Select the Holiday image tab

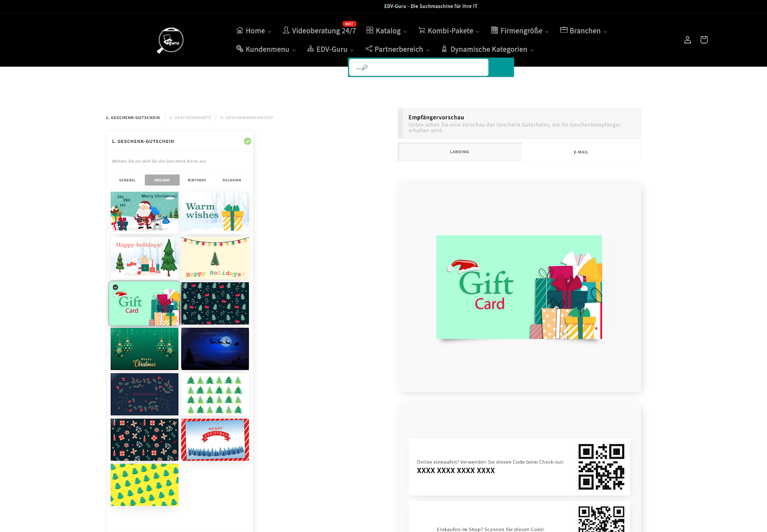click(x=162, y=180)
